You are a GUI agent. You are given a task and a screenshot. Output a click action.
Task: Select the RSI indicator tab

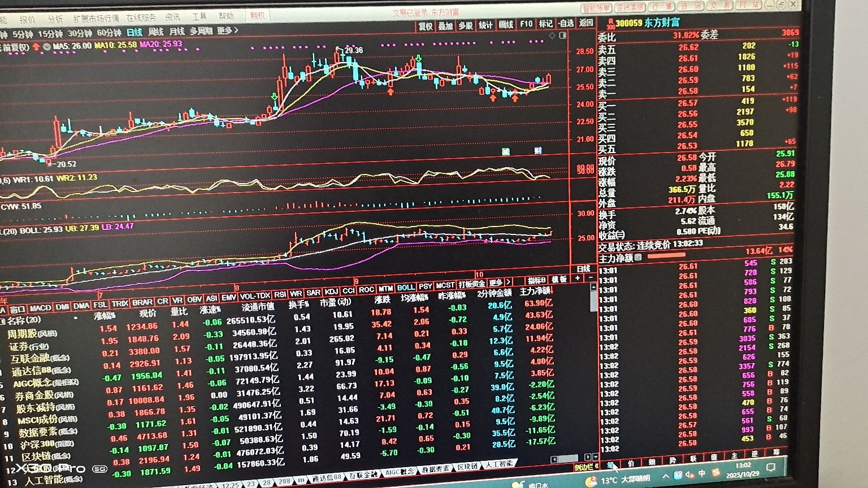click(x=280, y=295)
